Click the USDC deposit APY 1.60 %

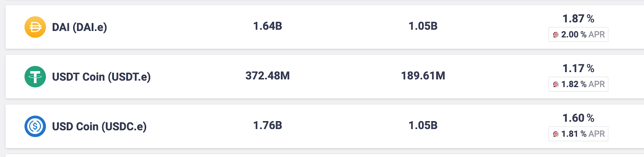tap(578, 118)
